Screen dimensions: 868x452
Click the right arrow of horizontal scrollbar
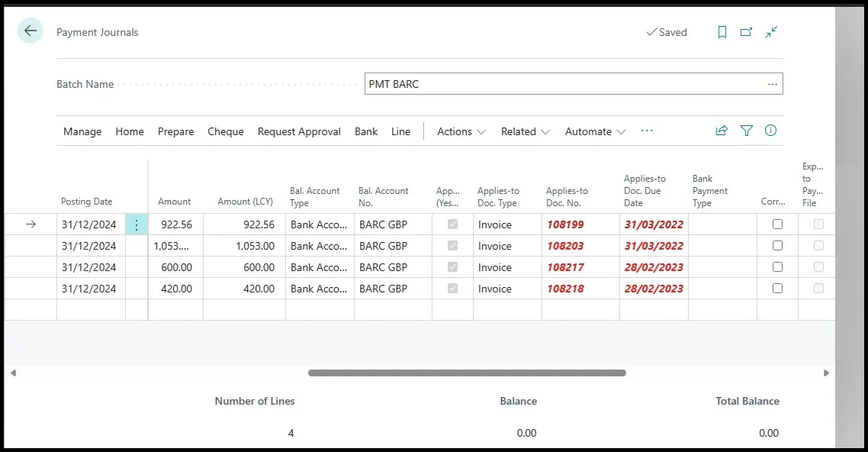click(x=826, y=373)
